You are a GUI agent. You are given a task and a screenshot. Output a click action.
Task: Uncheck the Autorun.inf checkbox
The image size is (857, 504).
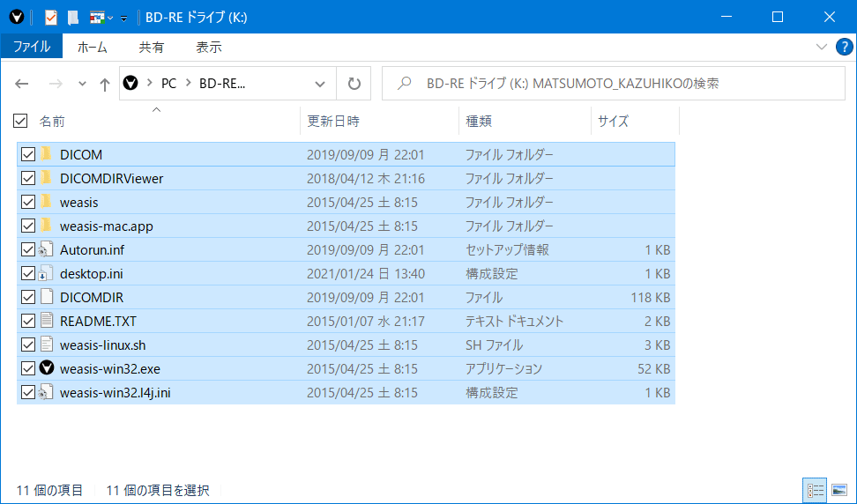pos(28,249)
